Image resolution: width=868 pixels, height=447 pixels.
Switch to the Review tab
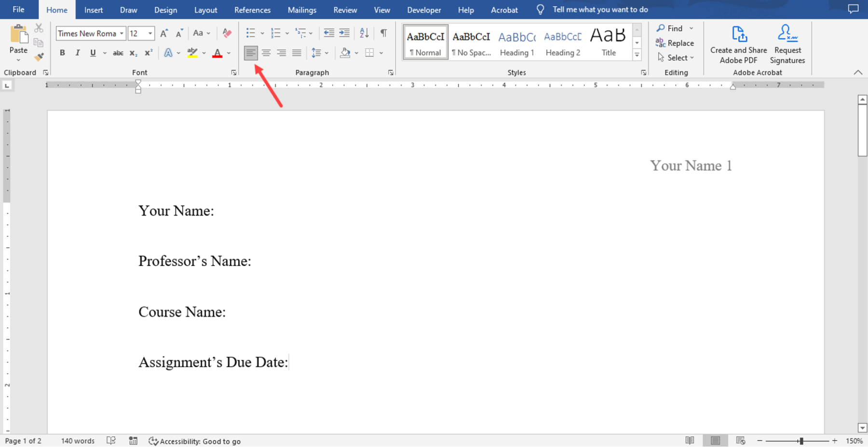(x=345, y=10)
